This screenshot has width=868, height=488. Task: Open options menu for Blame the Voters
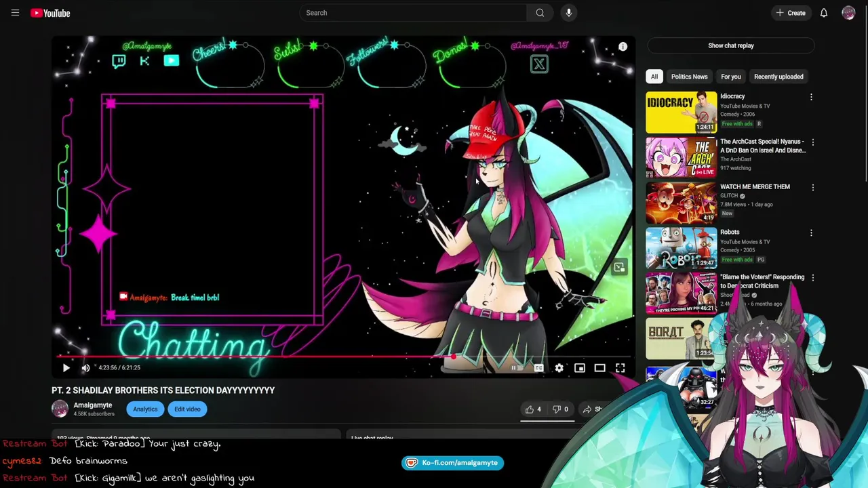812,278
